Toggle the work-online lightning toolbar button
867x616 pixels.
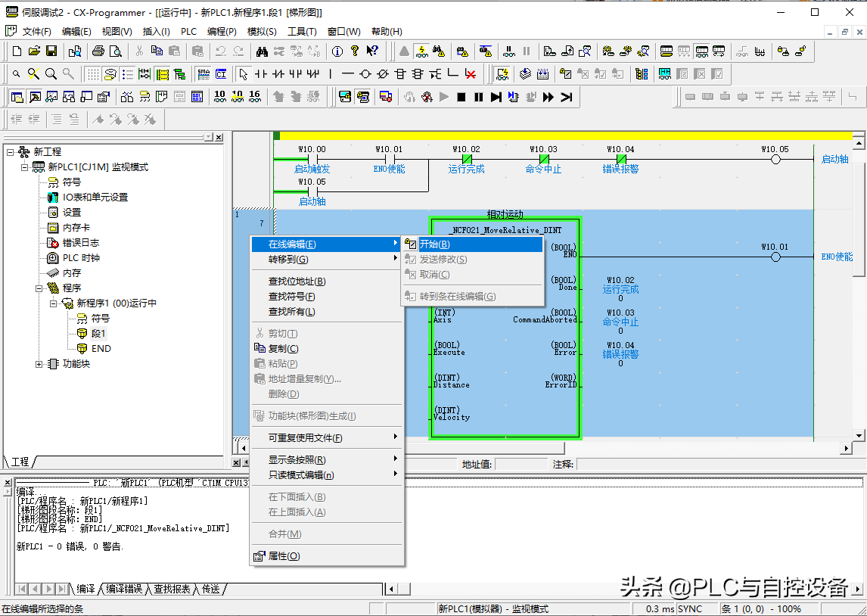(x=421, y=51)
